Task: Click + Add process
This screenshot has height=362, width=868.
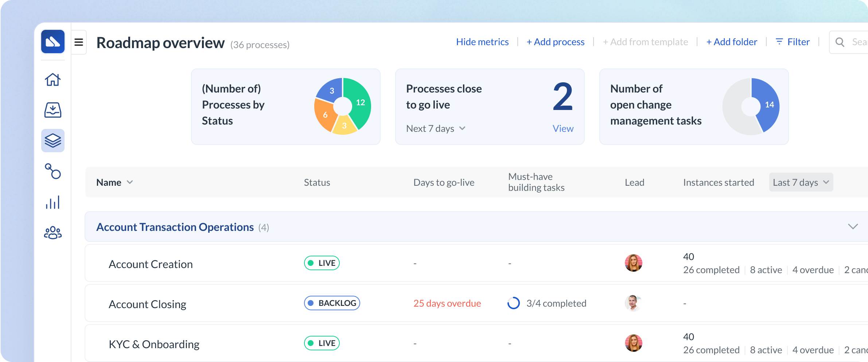Action: point(556,42)
